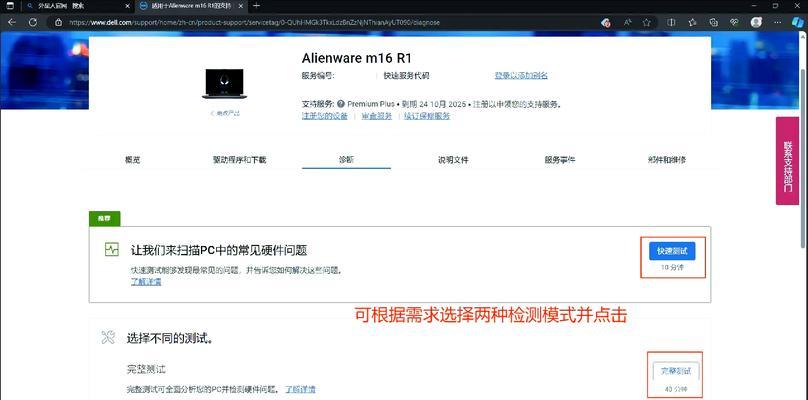Viewport: 808px width, 400px height.
Task: Select the 诊断 tab
Action: [346, 160]
